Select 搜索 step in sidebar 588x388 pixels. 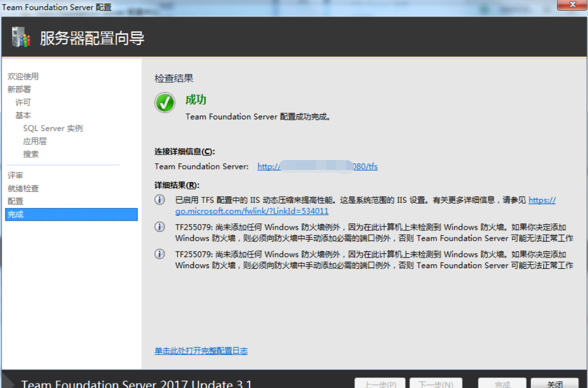(31, 154)
